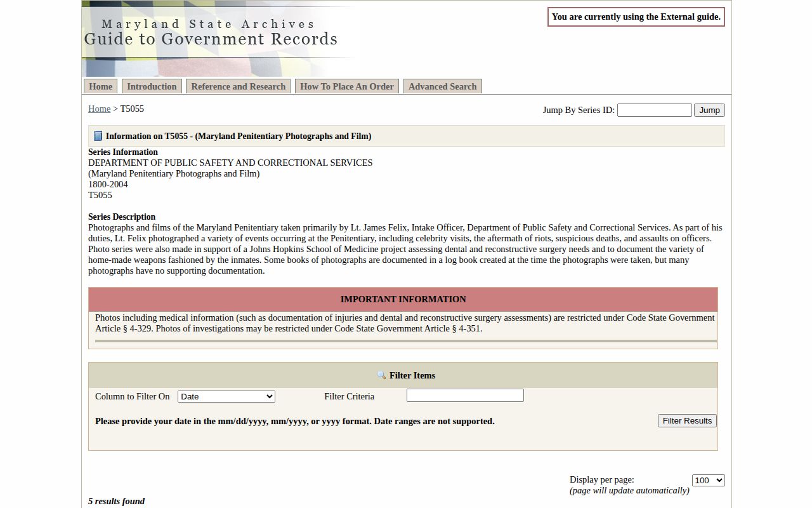812x508 pixels.
Task: Click the Filter Results button
Action: tap(687, 420)
